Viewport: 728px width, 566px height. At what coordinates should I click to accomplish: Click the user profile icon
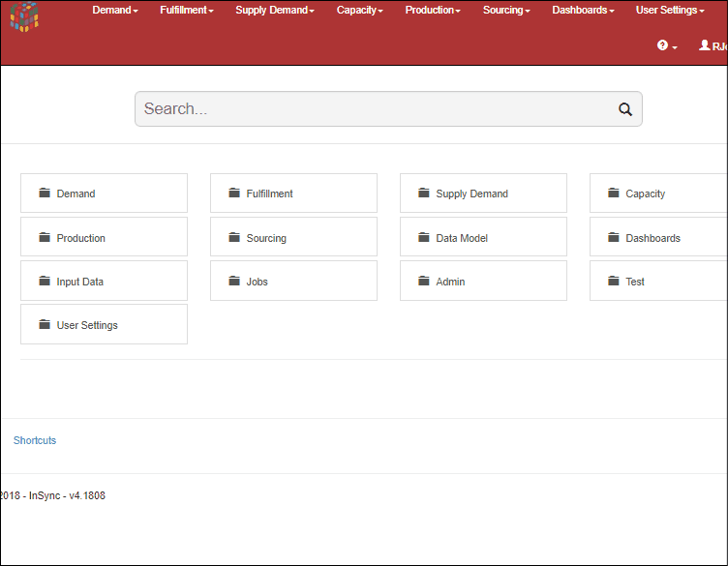(705, 45)
